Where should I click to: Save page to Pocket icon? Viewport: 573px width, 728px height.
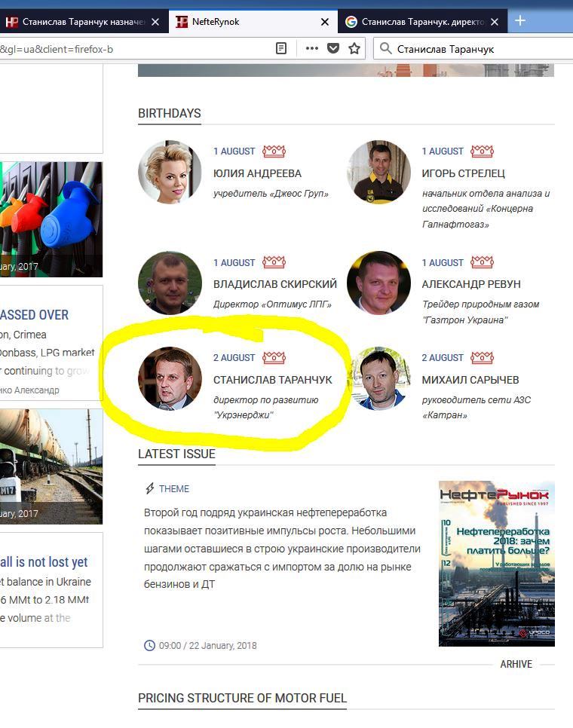333,48
